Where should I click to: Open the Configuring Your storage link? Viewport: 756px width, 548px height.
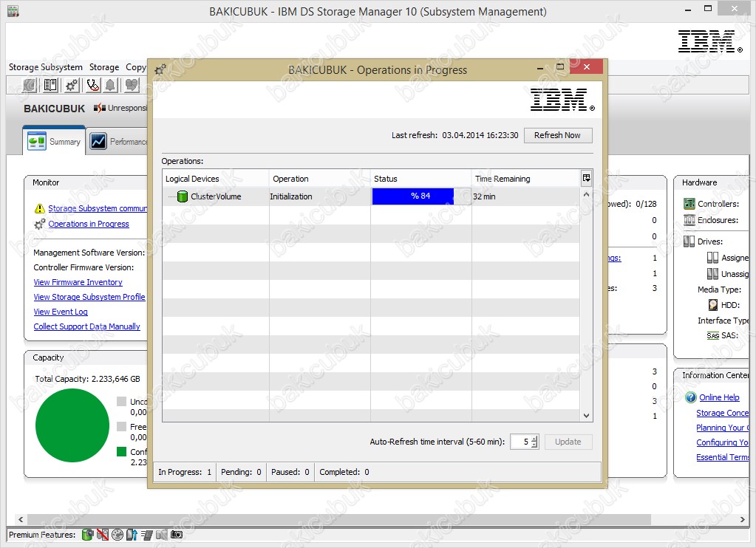tap(722, 442)
